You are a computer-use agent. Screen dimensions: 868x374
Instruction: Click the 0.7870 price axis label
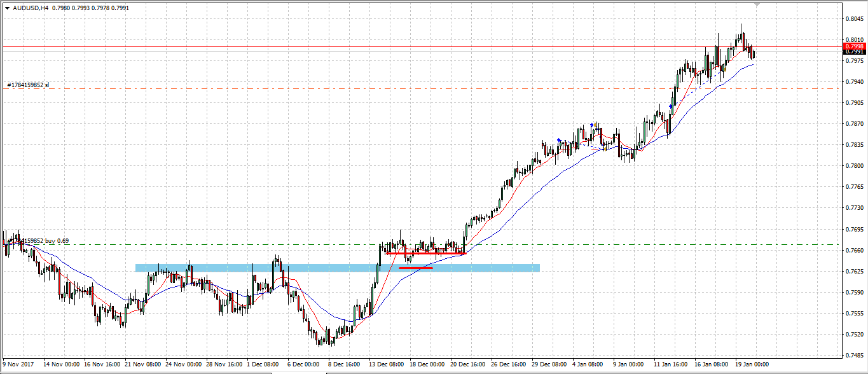tap(855, 124)
